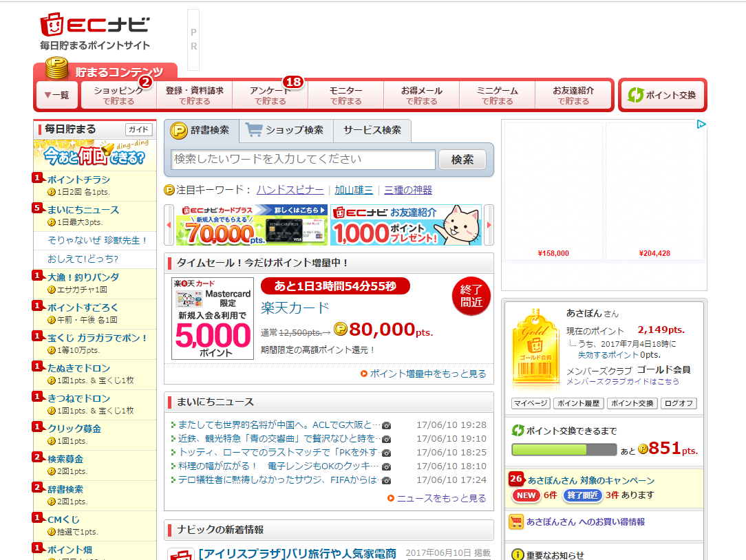
Task: Click the AdChoices icon on ad
Action: point(701,125)
